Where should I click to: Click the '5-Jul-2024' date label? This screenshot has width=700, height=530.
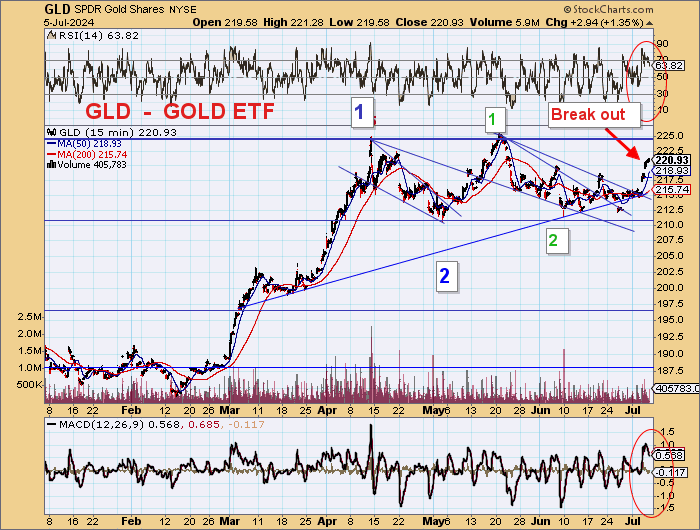coord(69,22)
